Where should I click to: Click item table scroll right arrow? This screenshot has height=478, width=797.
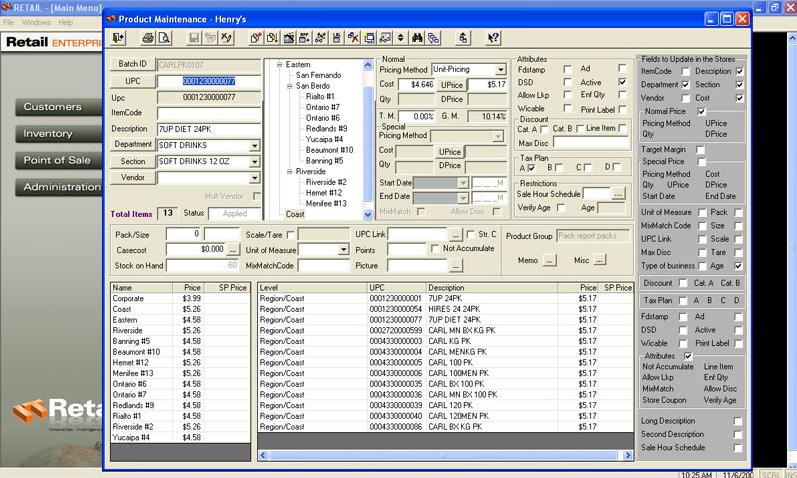628,456
